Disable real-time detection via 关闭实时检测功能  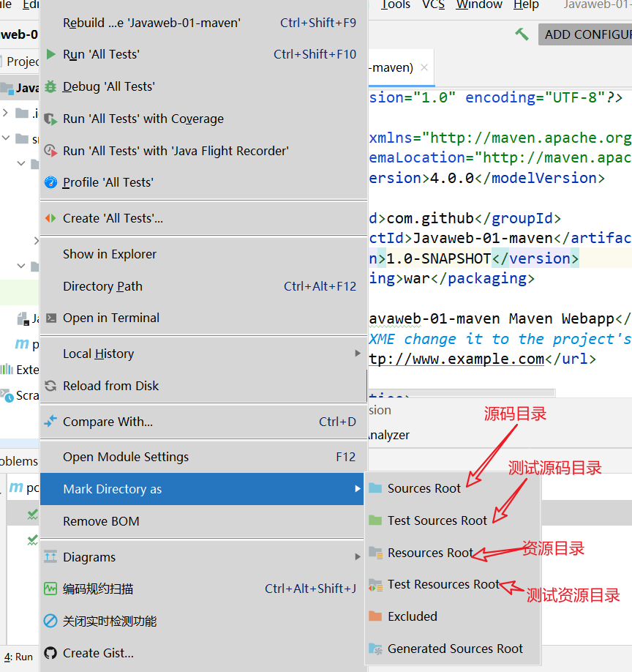(110, 621)
